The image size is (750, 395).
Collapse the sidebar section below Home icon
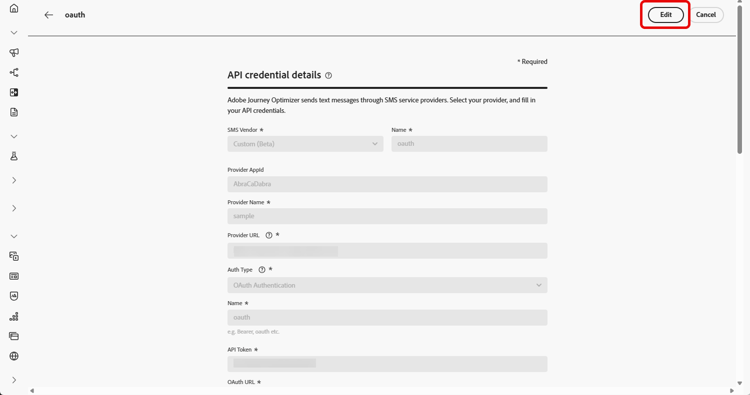[x=14, y=33]
